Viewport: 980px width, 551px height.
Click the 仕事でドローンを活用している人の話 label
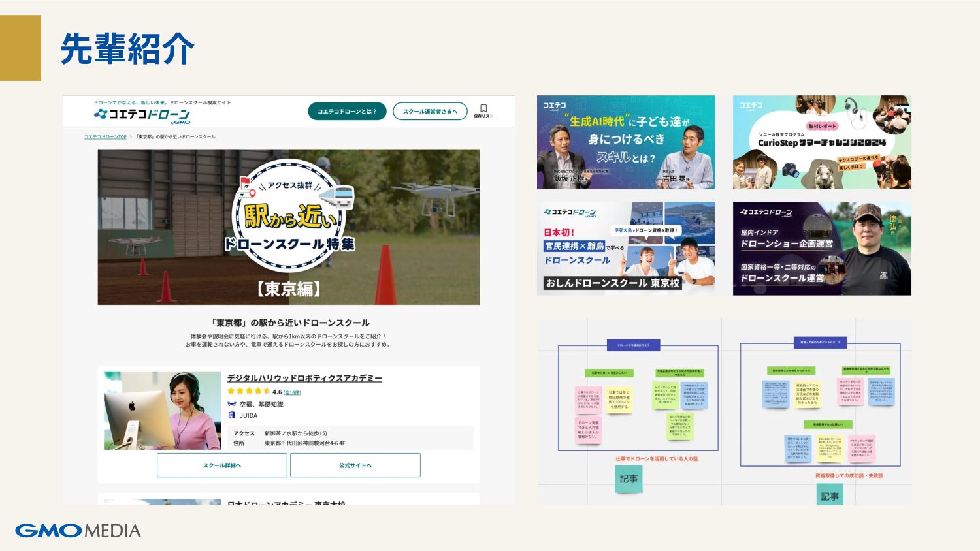[x=657, y=459]
